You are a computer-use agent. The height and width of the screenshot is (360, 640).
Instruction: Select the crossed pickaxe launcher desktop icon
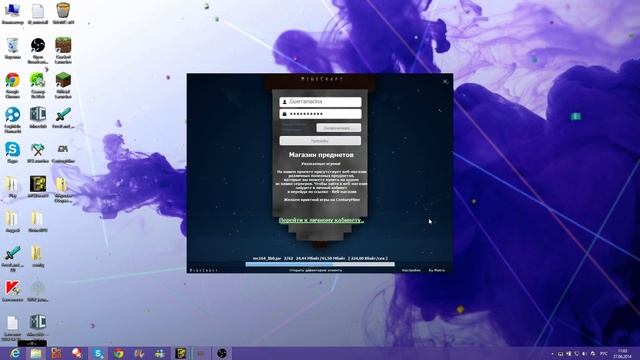pos(38,152)
